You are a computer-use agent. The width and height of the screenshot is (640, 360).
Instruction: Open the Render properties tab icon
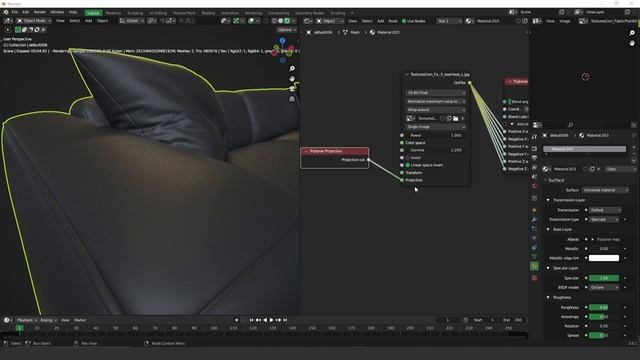point(534,148)
